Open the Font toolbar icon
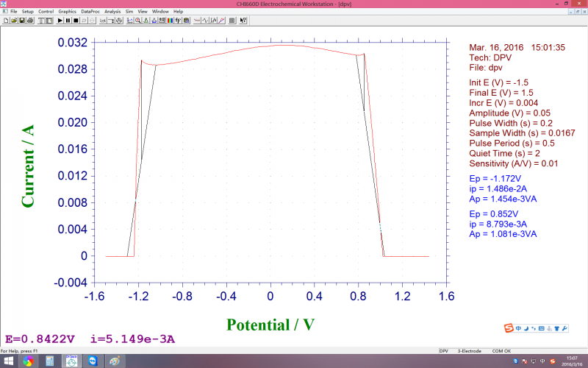The height and width of the screenshot is (368, 588). (x=178, y=21)
